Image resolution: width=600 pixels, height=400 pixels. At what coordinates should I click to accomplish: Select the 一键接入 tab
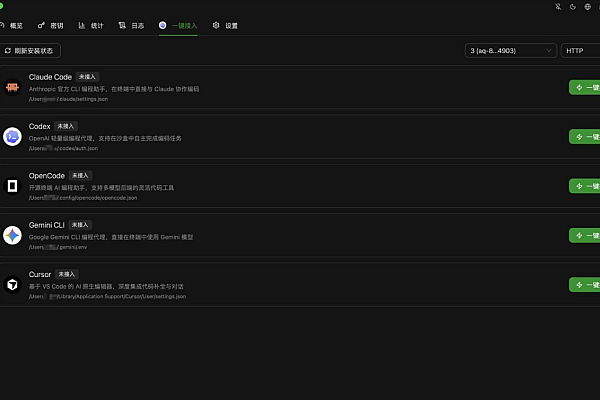click(x=178, y=26)
